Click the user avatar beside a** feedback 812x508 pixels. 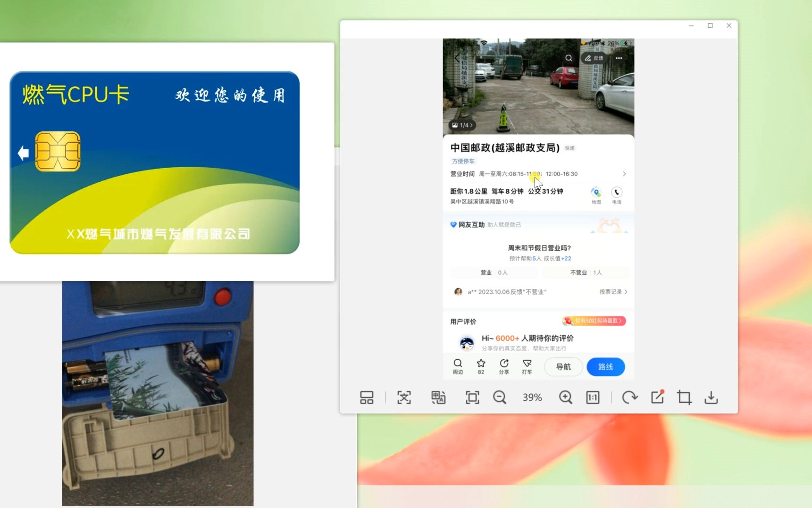pos(458,292)
